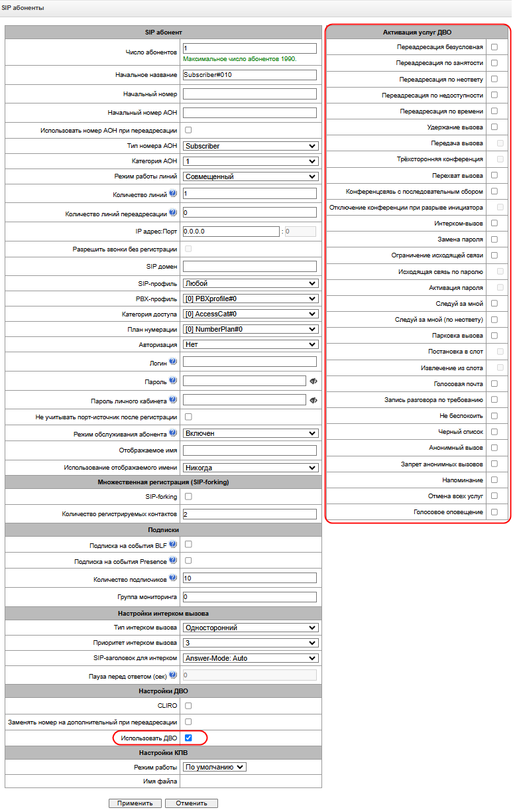515x812 pixels.
Task: Click help icon beside Подписка на события BLF
Action: coord(173,545)
